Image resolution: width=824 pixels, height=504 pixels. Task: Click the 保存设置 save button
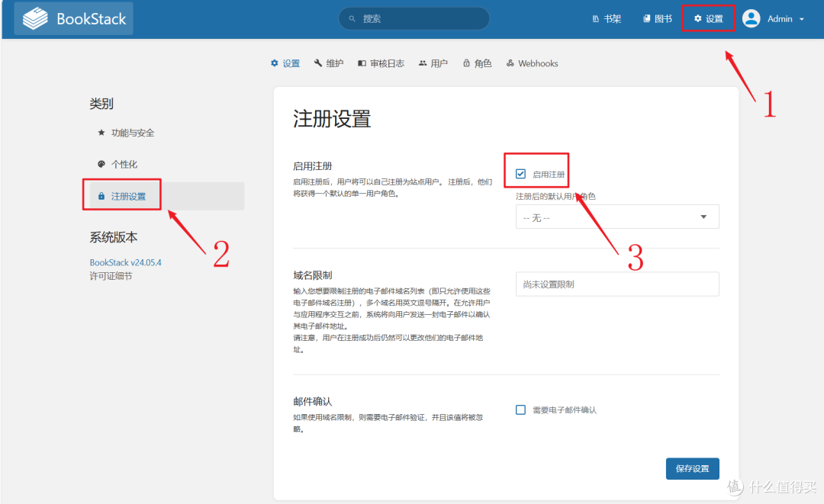[693, 468]
